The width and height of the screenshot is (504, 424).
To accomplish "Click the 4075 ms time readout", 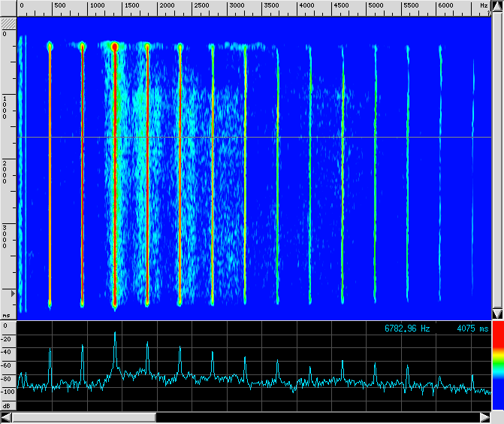I will click(x=472, y=329).
